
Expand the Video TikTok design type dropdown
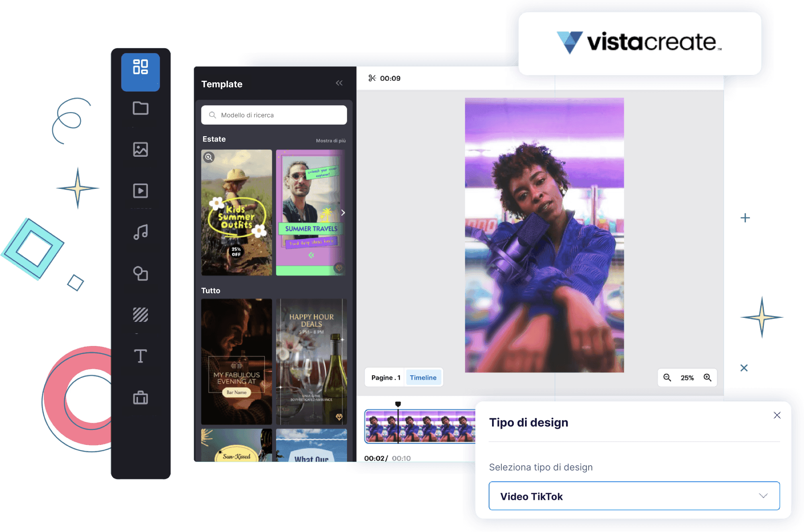point(634,496)
